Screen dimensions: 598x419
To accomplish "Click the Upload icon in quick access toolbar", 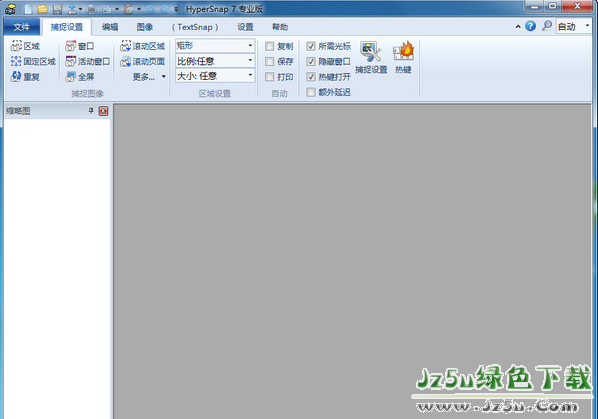I will (x=72, y=9).
